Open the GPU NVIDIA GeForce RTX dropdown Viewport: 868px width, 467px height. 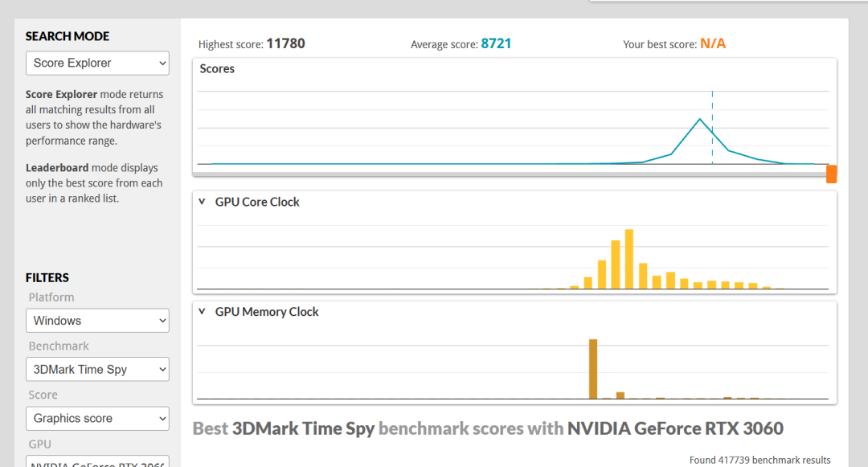[x=97, y=461]
